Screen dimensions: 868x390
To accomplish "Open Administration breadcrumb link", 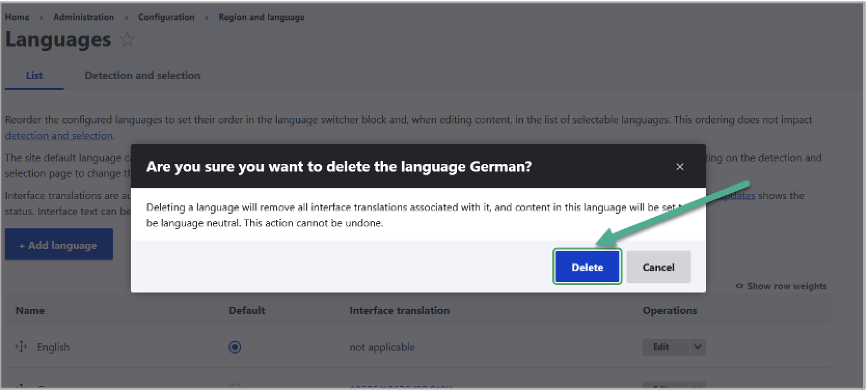I will pyautogui.click(x=84, y=17).
